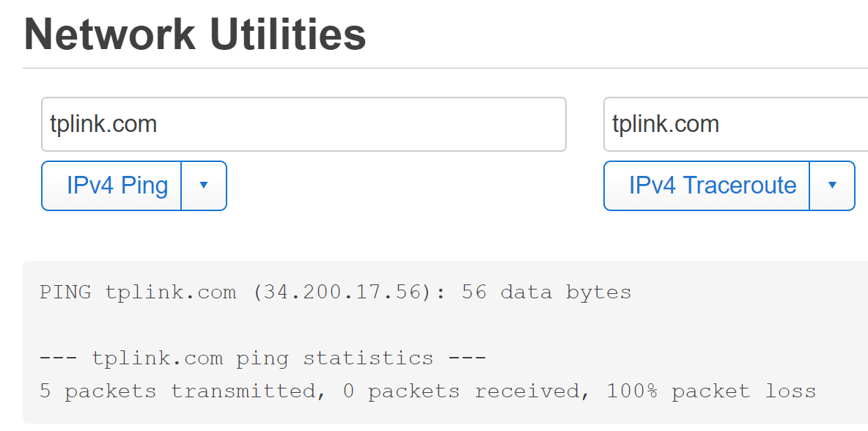Click the '56 data bytes' text
Screen dimensions: 868x431
click(546, 292)
